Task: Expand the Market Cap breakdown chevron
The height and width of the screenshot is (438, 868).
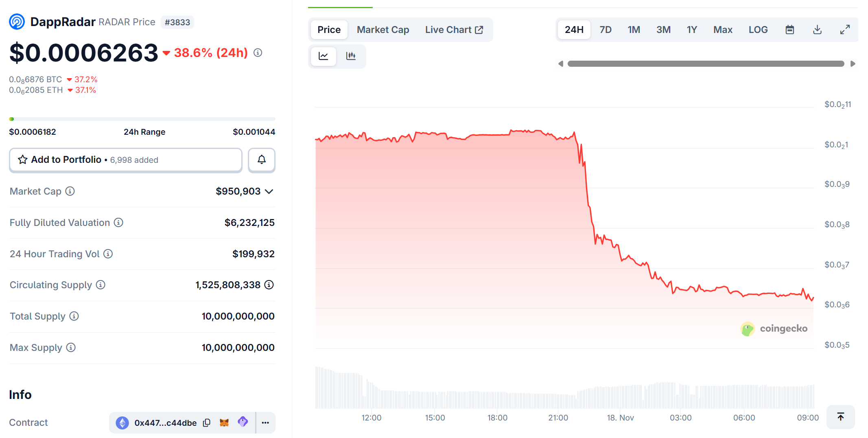Action: [x=269, y=191]
